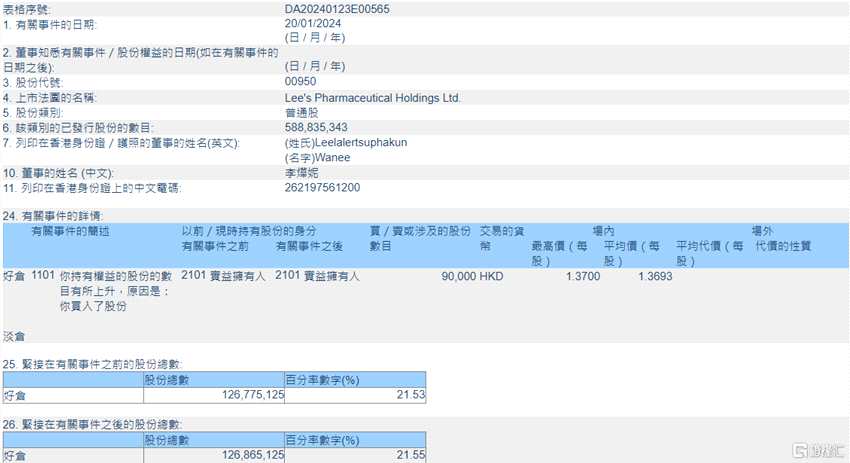Click the event date 20/01/2024
This screenshot has height=463, width=850.
coord(313,23)
